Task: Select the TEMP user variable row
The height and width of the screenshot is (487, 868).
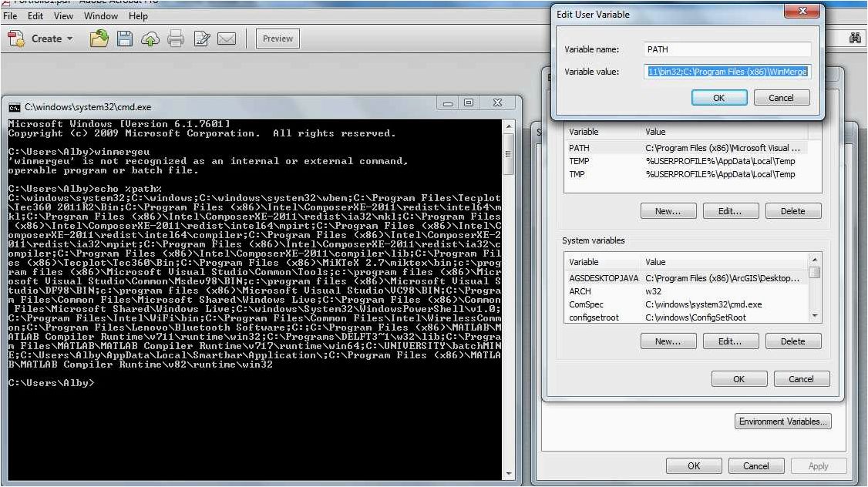Action: (686, 161)
